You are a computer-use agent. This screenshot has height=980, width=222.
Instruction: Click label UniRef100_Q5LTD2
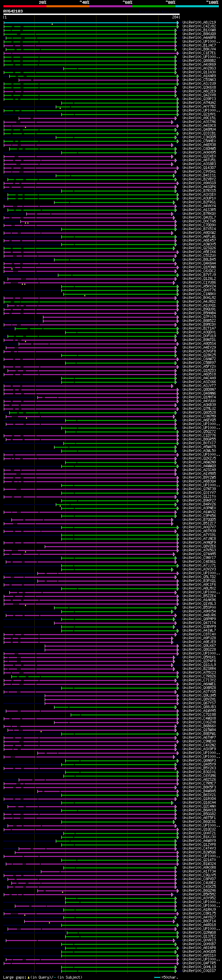(x=199, y=577)
